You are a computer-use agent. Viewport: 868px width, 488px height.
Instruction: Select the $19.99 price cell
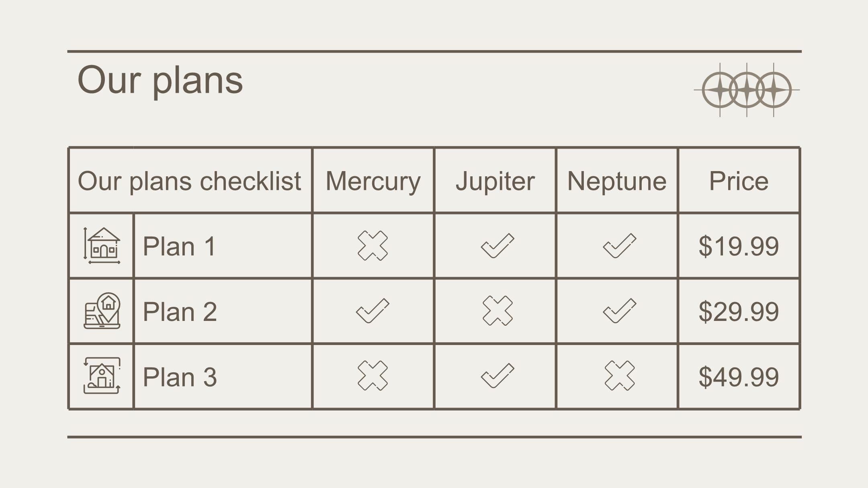point(739,246)
